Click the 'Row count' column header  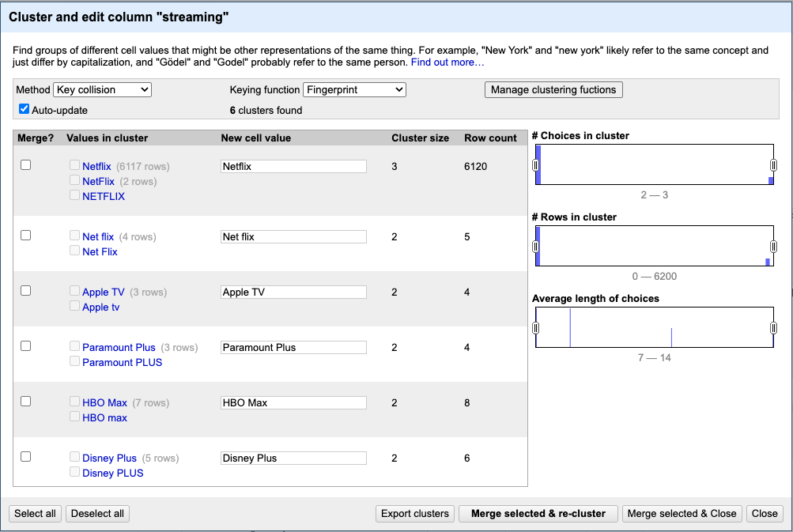tap(490, 138)
